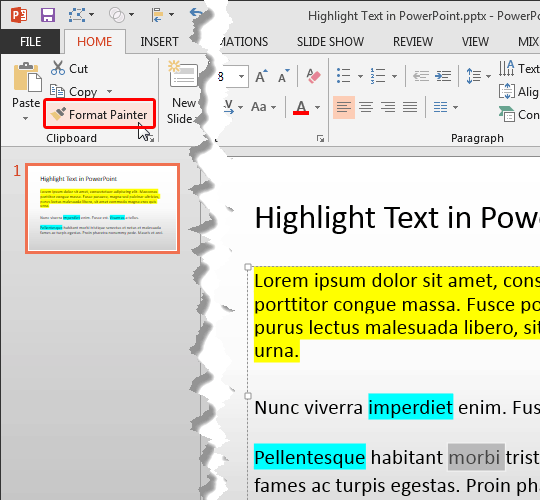Viewport: 540px width, 500px height.
Task: Click the Paste clipboard icon
Action: (27, 77)
